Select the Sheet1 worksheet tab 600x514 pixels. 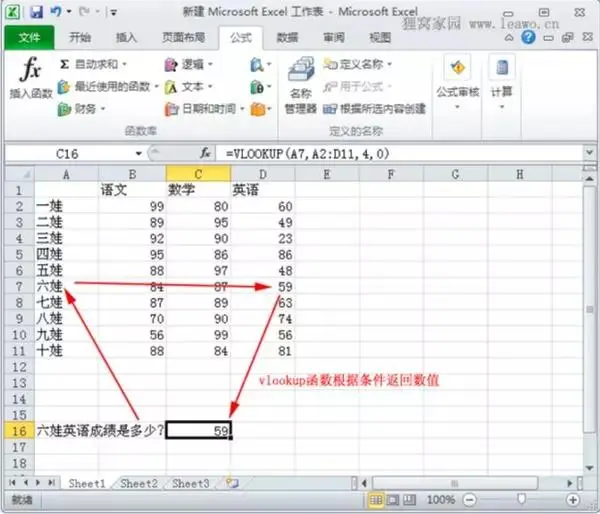pos(87,483)
